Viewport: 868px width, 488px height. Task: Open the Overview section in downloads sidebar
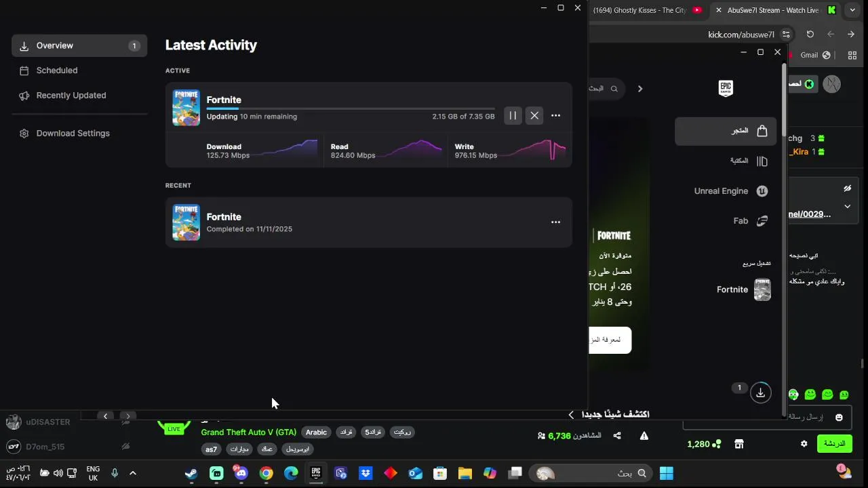pos(79,45)
